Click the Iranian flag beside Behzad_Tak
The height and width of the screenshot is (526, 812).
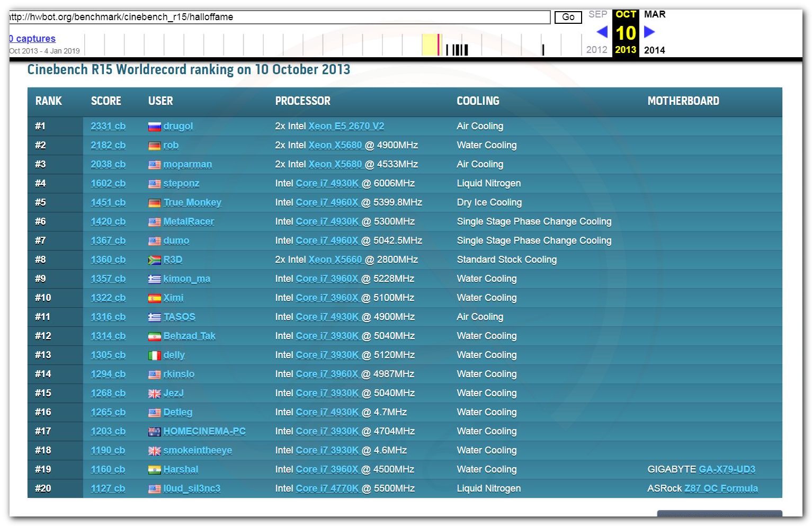click(x=154, y=336)
